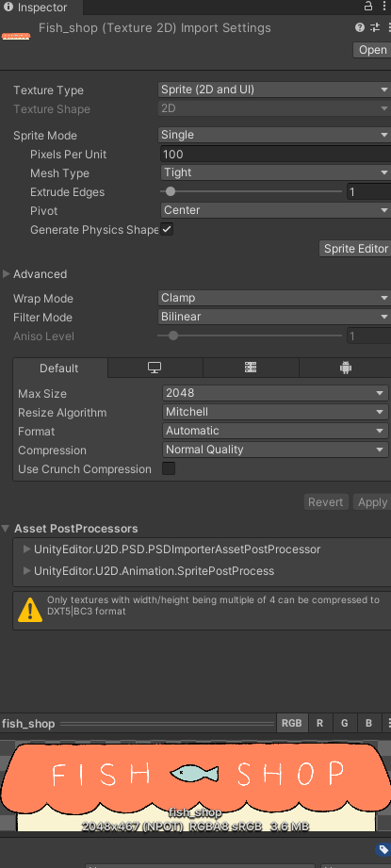Click the Pixels Per Unit field
Screen dimensions: 391x868
pyautogui.click(x=275, y=155)
